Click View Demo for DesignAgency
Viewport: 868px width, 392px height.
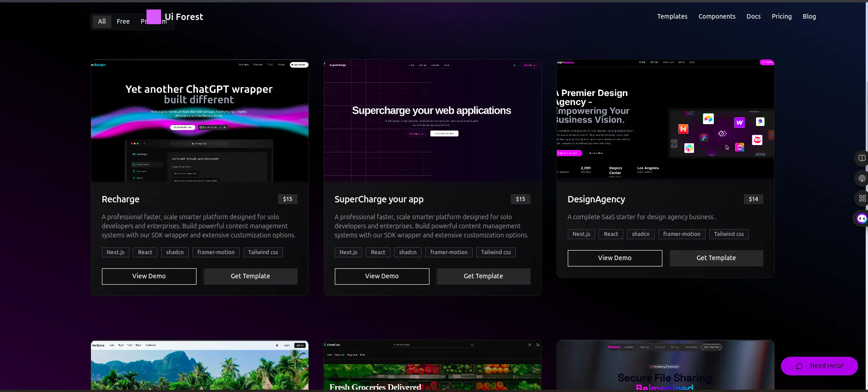(x=615, y=258)
